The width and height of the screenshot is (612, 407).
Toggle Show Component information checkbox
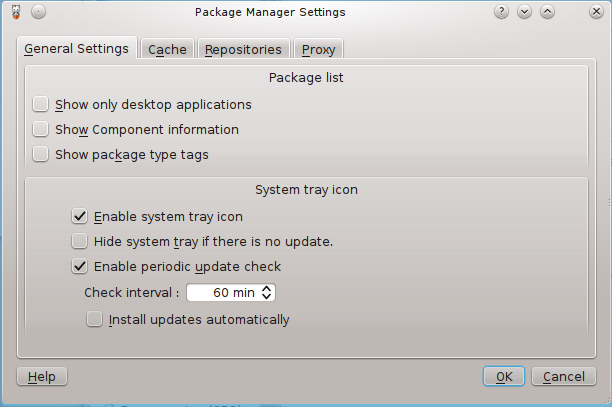point(40,129)
